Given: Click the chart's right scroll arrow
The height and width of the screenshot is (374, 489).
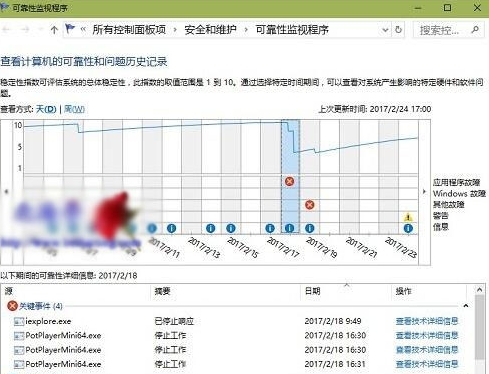Looking at the screenshot, I should click(x=424, y=192).
